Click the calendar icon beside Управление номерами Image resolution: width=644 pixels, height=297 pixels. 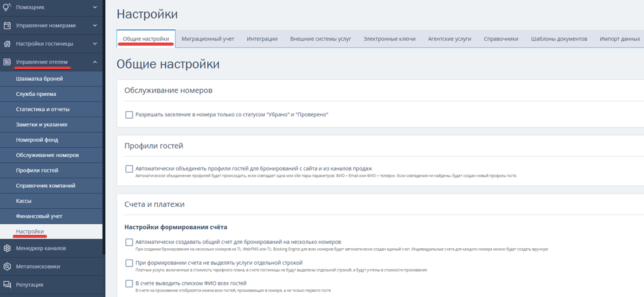point(7,25)
